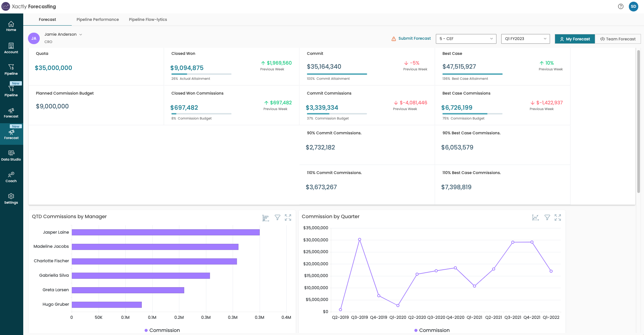Open the 5 - CEF dropdown
The width and height of the screenshot is (644, 335).
[466, 39]
